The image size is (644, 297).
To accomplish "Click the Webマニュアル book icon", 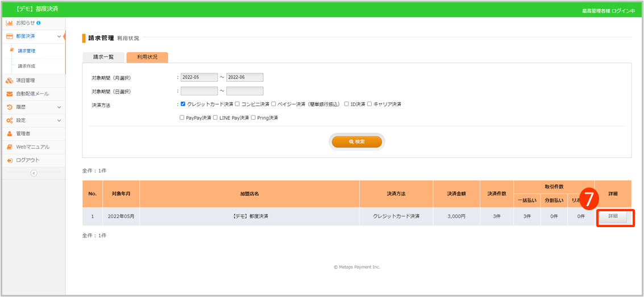I will [x=10, y=147].
